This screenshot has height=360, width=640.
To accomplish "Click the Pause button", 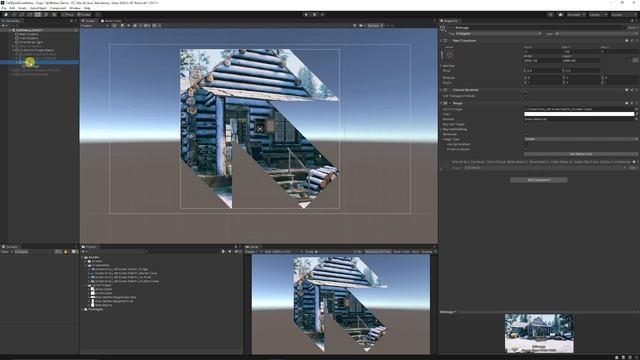I will [x=314, y=15].
